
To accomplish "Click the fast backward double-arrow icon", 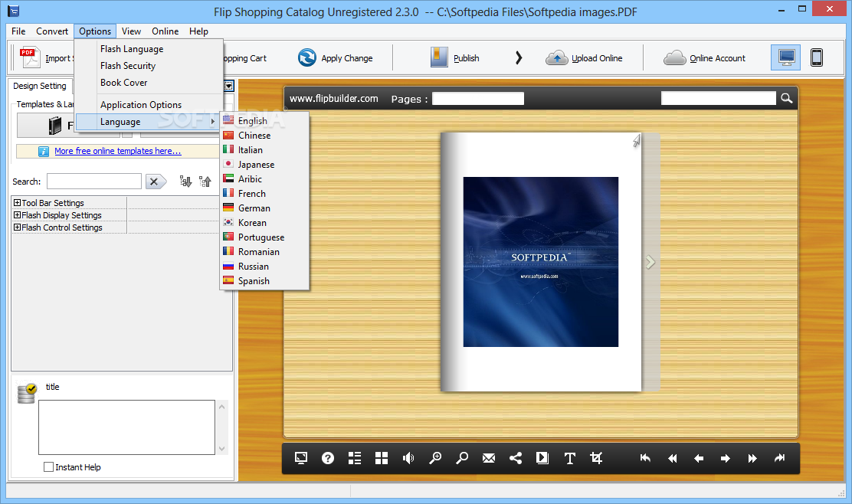I will (x=672, y=458).
